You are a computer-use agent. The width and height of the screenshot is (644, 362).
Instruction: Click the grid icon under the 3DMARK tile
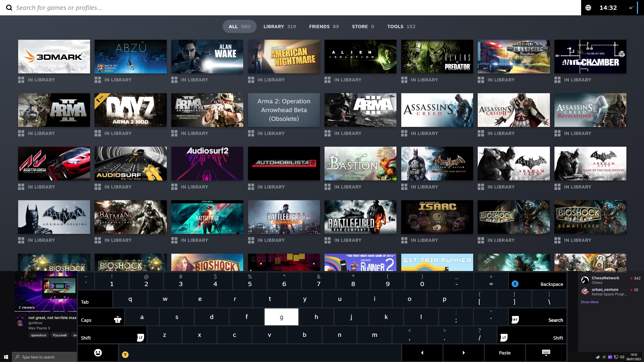(21, 80)
